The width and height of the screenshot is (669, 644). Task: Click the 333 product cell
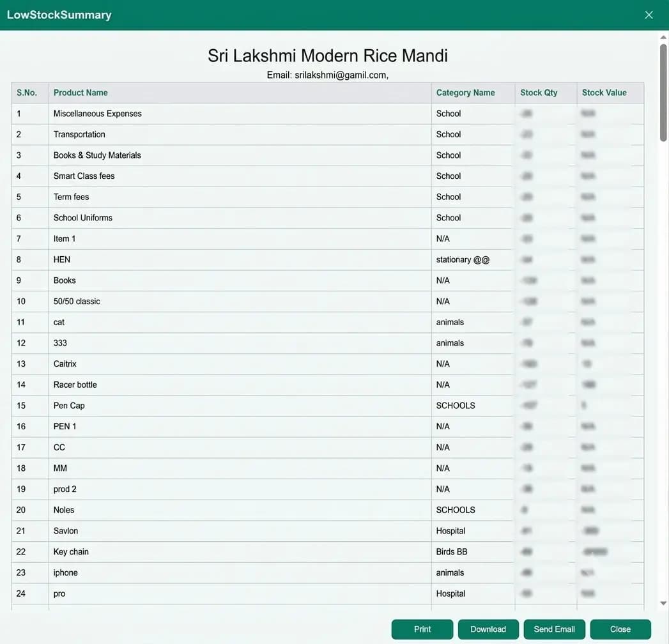tap(240, 343)
